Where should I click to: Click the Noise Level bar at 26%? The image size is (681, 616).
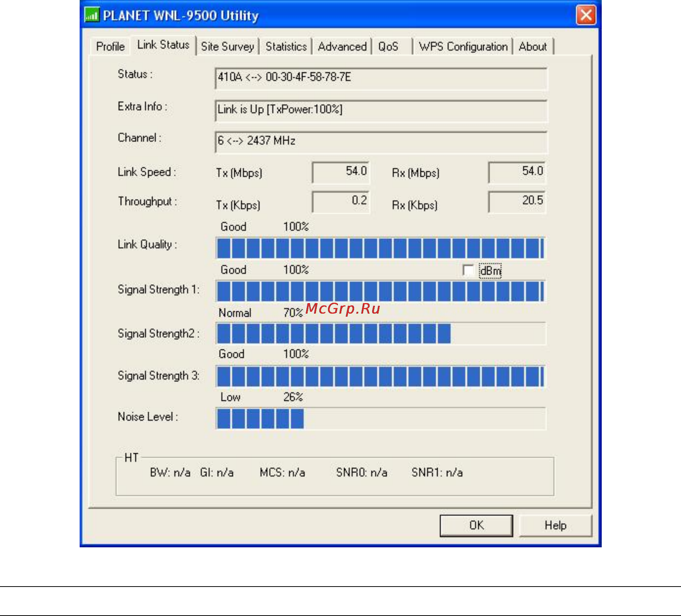[381, 419]
